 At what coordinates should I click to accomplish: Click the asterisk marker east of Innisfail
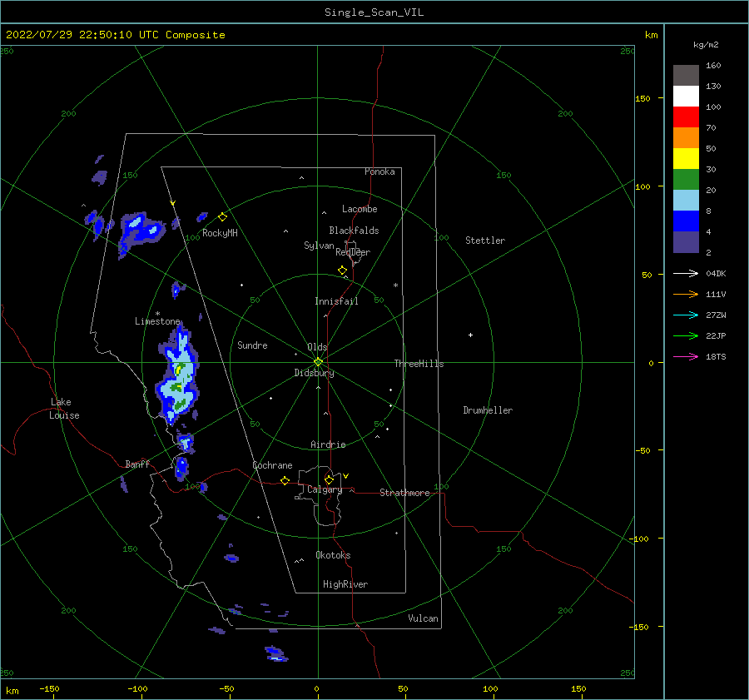point(395,285)
